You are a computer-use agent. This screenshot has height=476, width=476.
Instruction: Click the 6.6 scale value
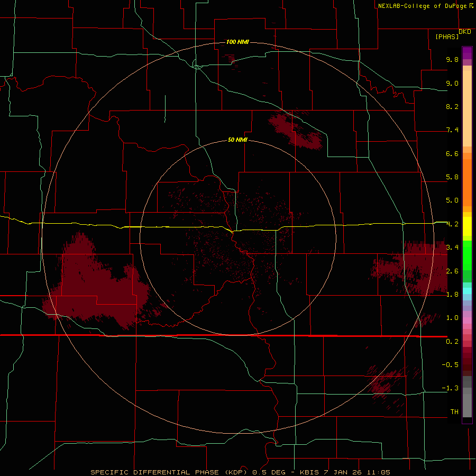[x=452, y=153]
